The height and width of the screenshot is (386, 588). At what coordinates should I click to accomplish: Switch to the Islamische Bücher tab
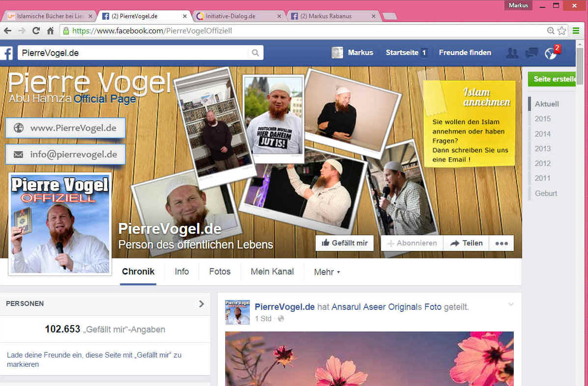50,16
